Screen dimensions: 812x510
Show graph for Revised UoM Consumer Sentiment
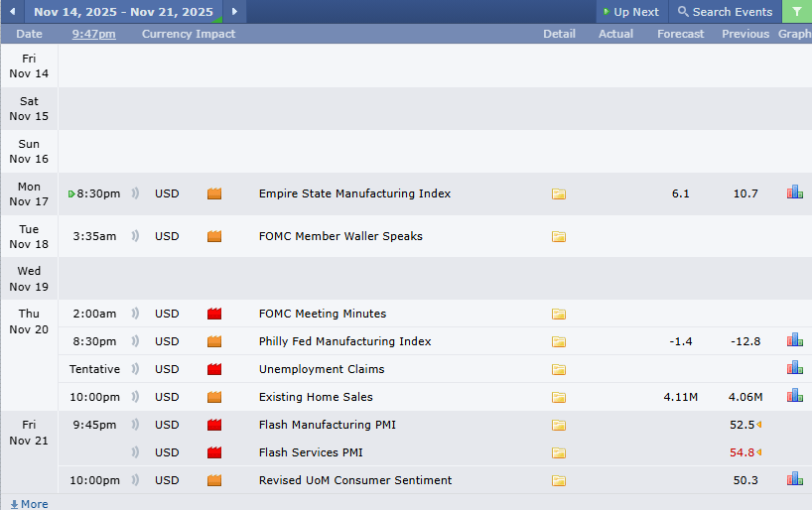794,479
